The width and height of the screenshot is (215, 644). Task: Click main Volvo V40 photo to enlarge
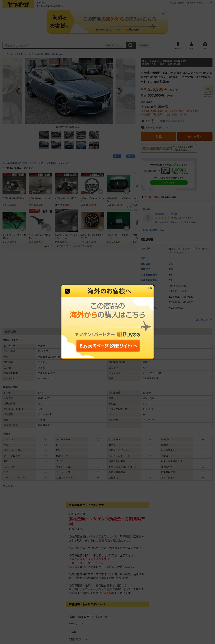pos(69,91)
